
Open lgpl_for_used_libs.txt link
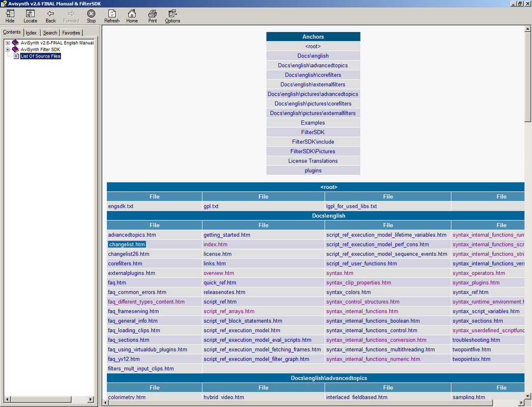(x=351, y=206)
